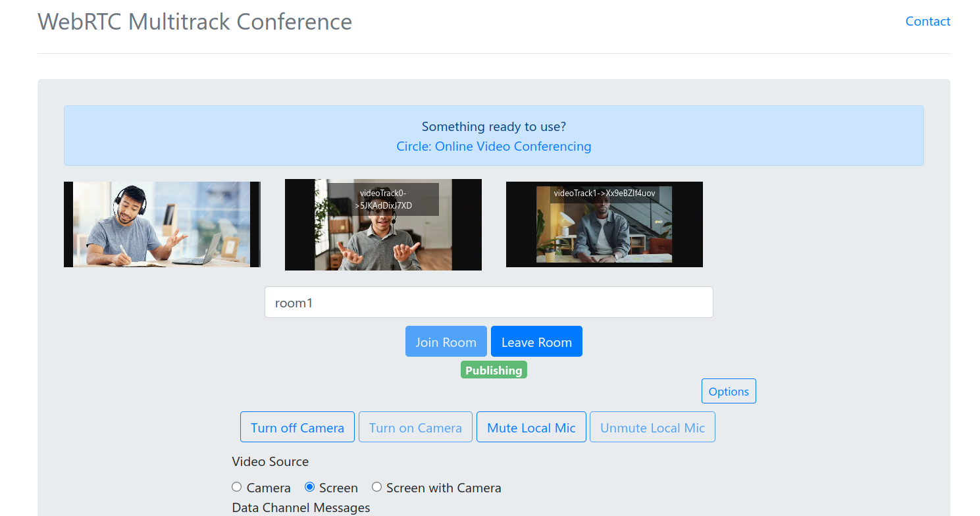Click Mute Local Mic
The height and width of the screenshot is (516, 980).
531,427
